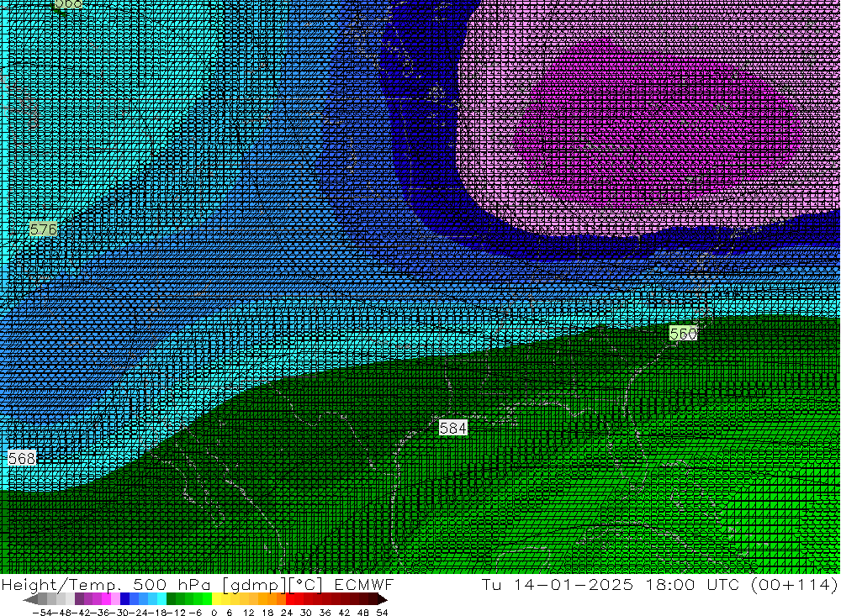Click the white 568 contour label at the lower left
The width and height of the screenshot is (841, 616).
coord(22,458)
